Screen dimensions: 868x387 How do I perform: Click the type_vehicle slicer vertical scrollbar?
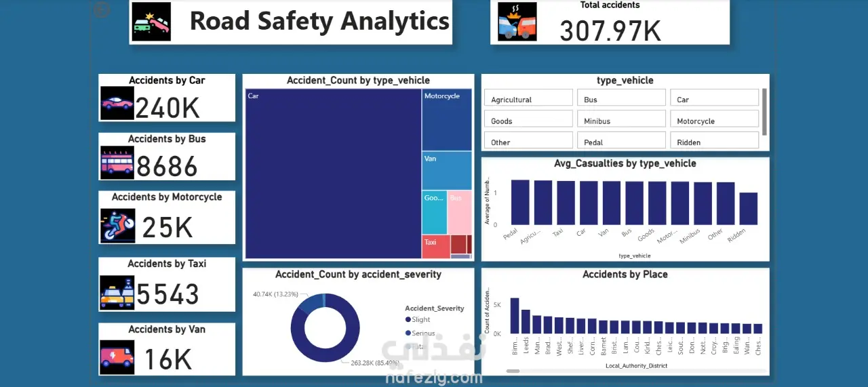765,112
